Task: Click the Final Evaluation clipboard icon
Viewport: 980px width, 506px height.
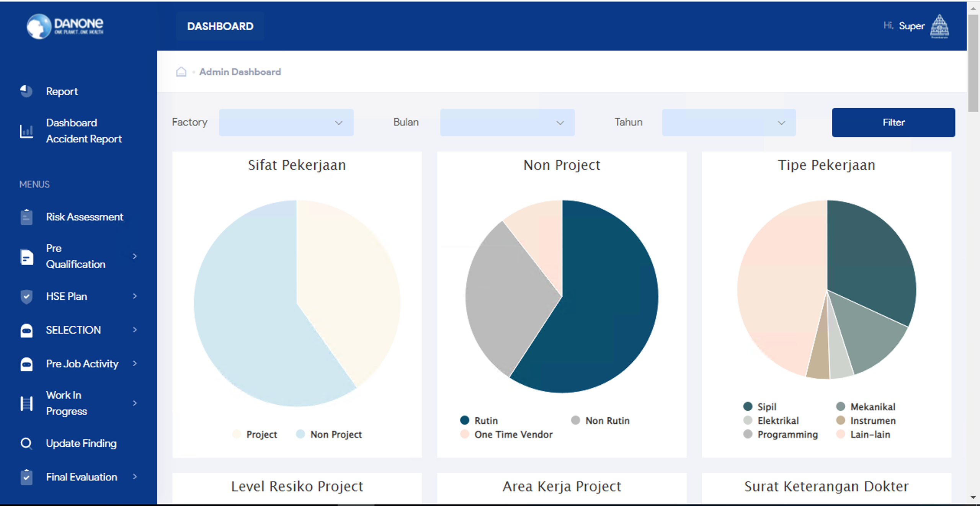Action: (x=26, y=477)
